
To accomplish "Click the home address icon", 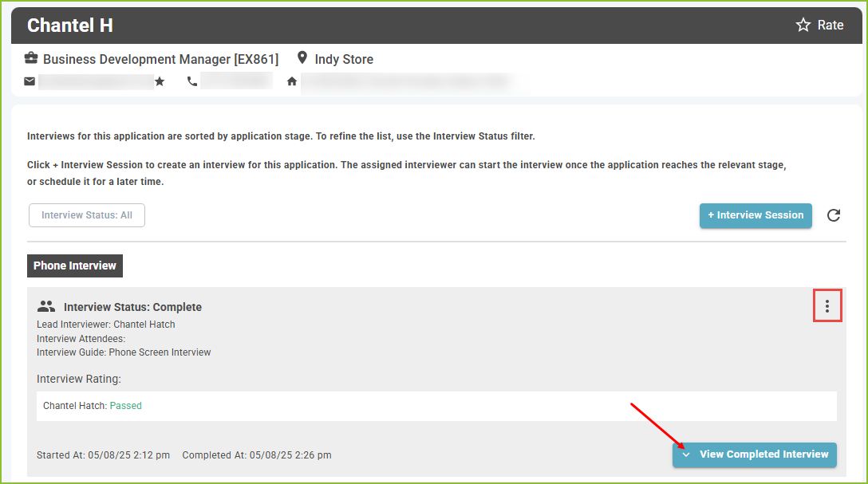I will coord(292,82).
